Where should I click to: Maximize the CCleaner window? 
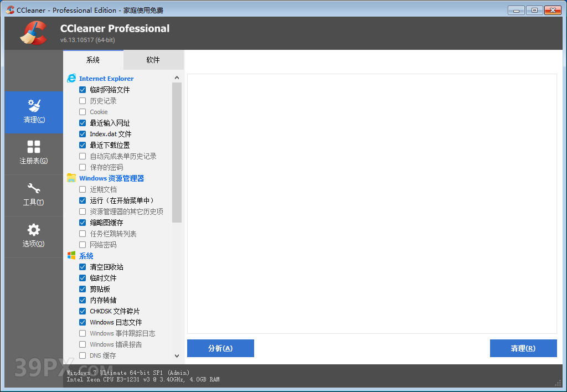(x=534, y=10)
